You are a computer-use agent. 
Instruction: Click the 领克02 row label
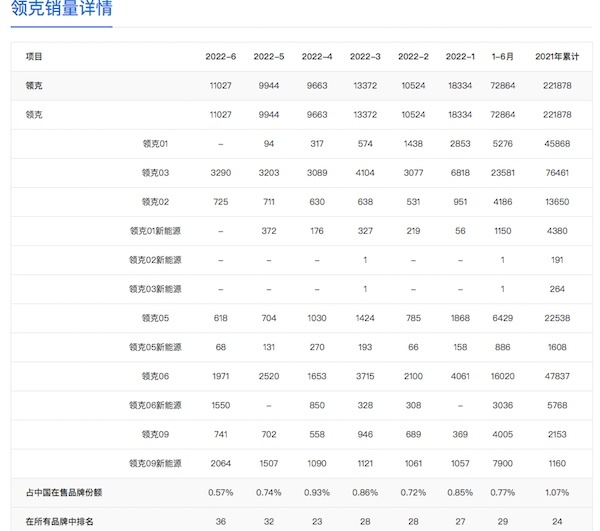point(155,202)
